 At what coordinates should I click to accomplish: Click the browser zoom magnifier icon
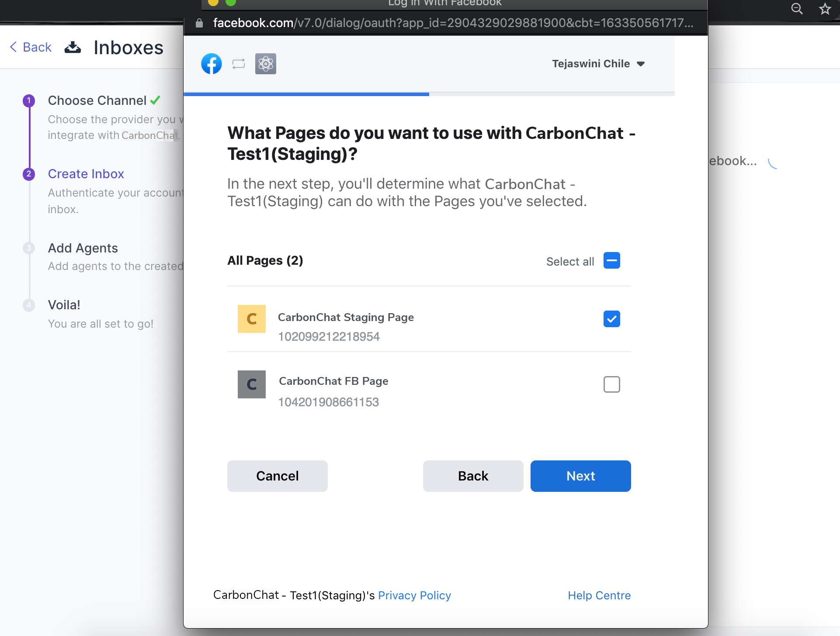coord(797,9)
